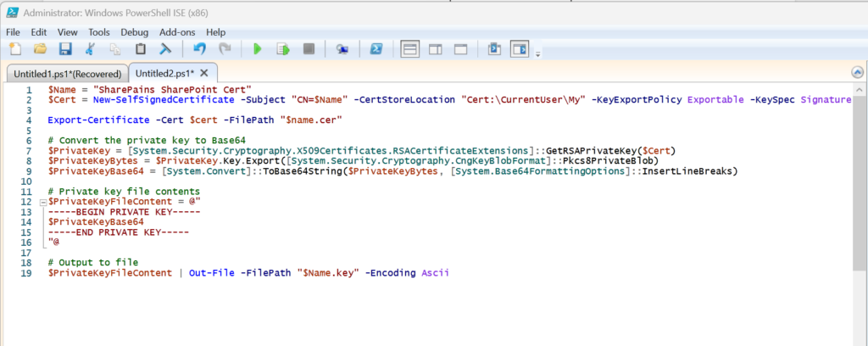The image size is (868, 346).
Task: Open New Remote PowerShell Tab icon
Action: click(342, 49)
